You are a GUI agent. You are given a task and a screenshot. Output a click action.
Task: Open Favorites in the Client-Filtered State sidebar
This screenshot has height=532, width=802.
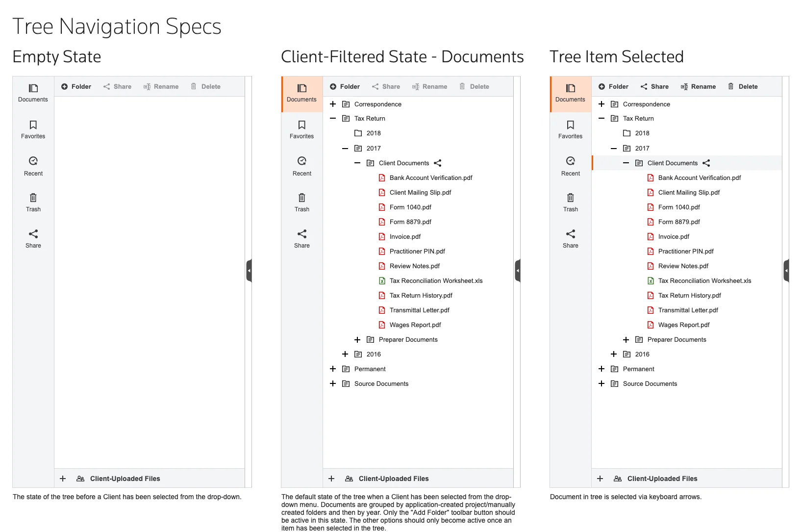[301, 130]
